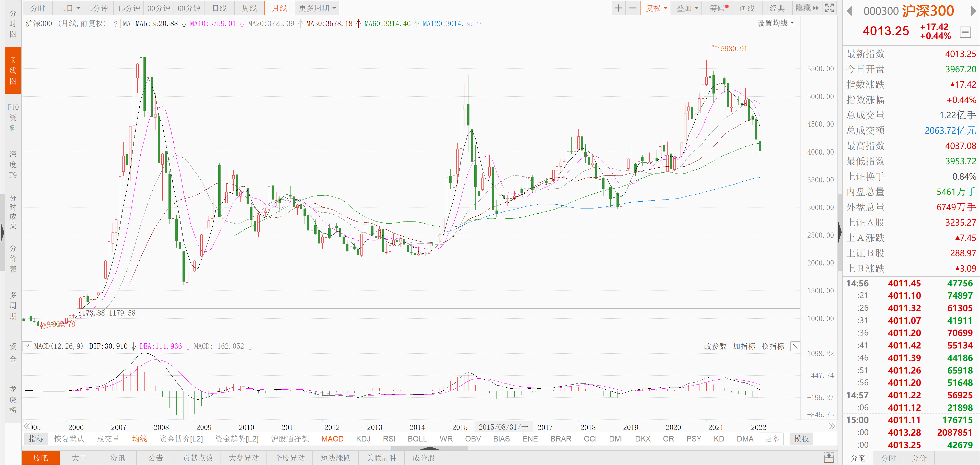Screen dimensions: 980x465
Task: Select the KDJ indicator tab
Action: click(x=363, y=439)
